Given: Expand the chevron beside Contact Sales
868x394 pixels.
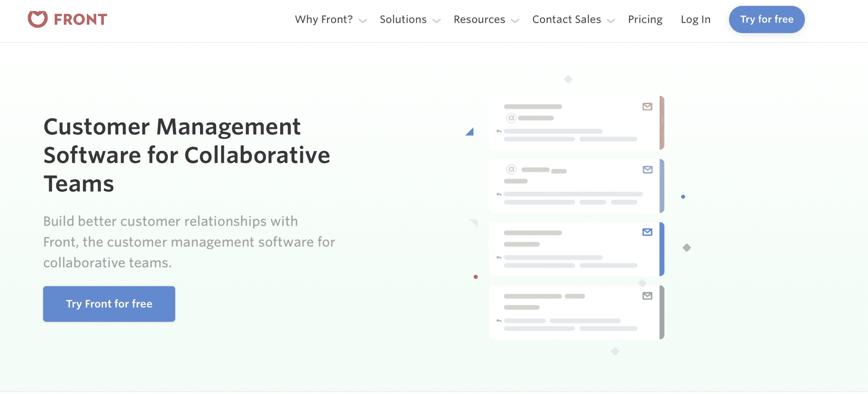Looking at the screenshot, I should (611, 20).
